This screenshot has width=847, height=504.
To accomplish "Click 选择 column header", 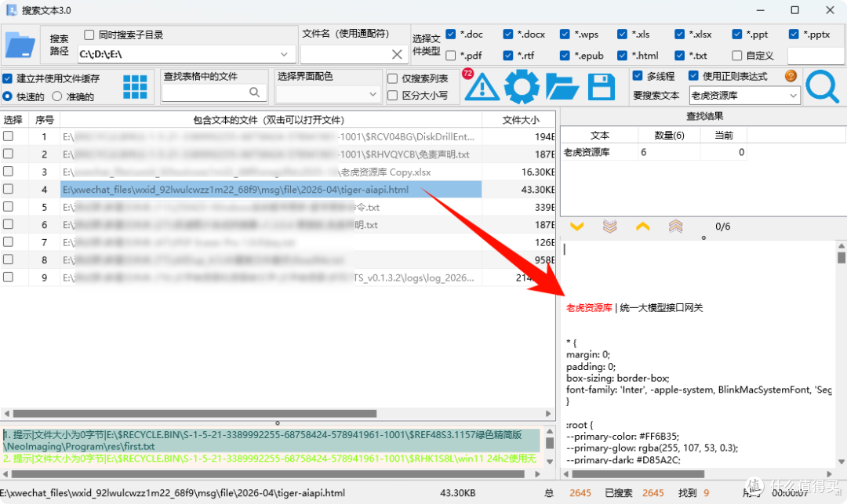I will (13, 120).
